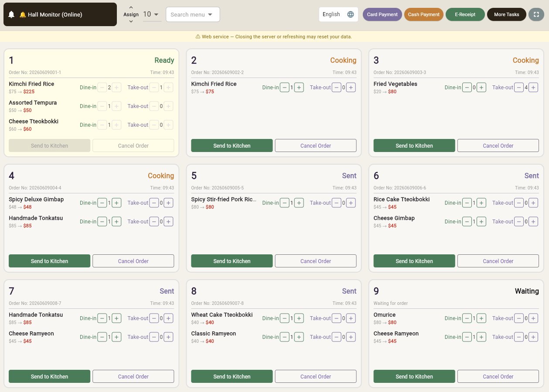Increase take-out for Spicy Stir-fried Pork Rice
The image size is (549, 392).
pos(351,203)
